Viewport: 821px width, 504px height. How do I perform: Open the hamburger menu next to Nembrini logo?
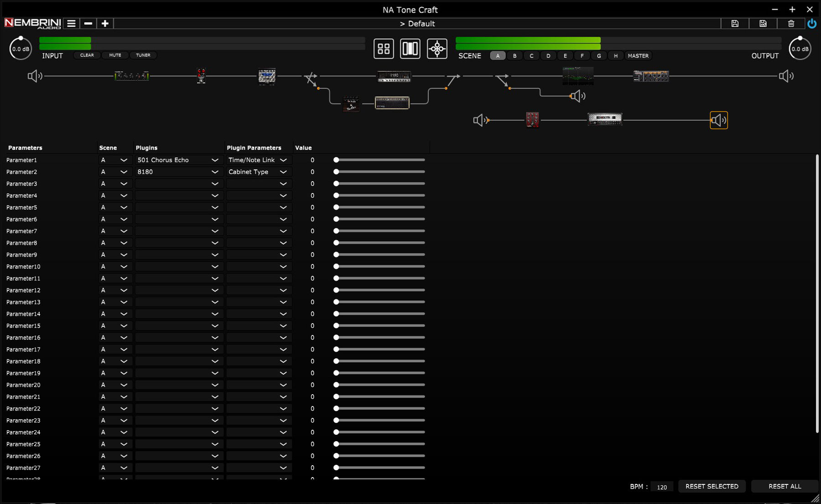(x=71, y=24)
